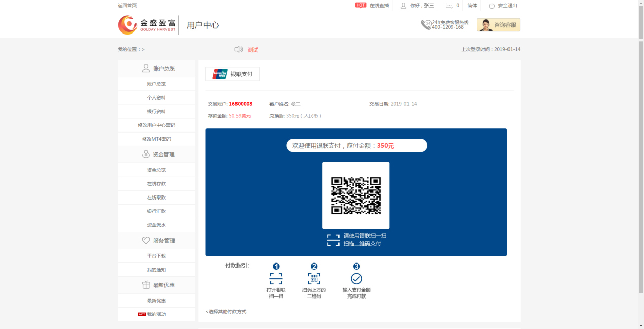Click the UnionPay payment QR code
Image resolution: width=644 pixels, height=329 pixels.
356,195
